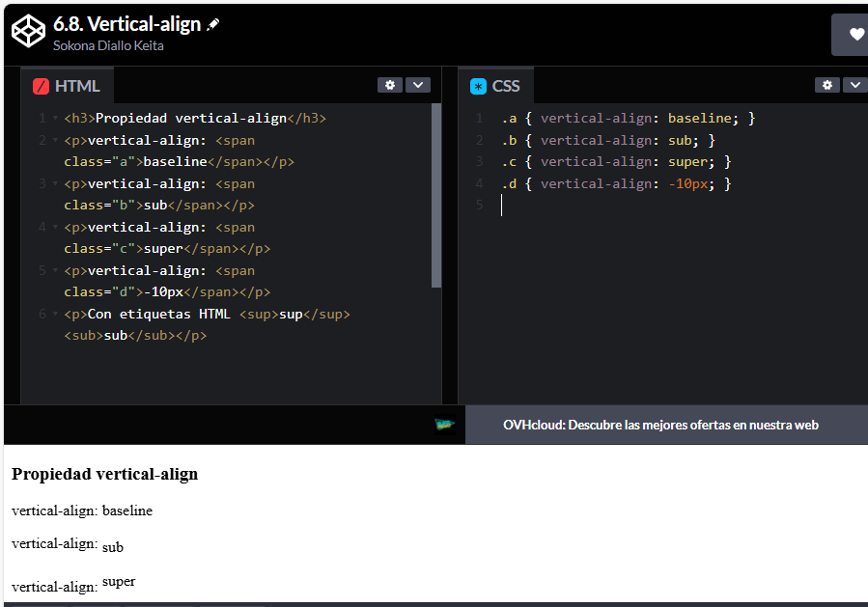The image size is (868, 607).
Task: Click preview superscript text 'super'
Action: click(x=119, y=582)
